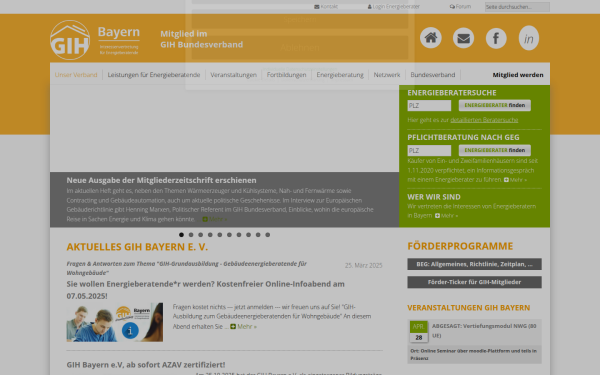
Task: Click the 'Förderprogramme' heading
Action: 460,246
